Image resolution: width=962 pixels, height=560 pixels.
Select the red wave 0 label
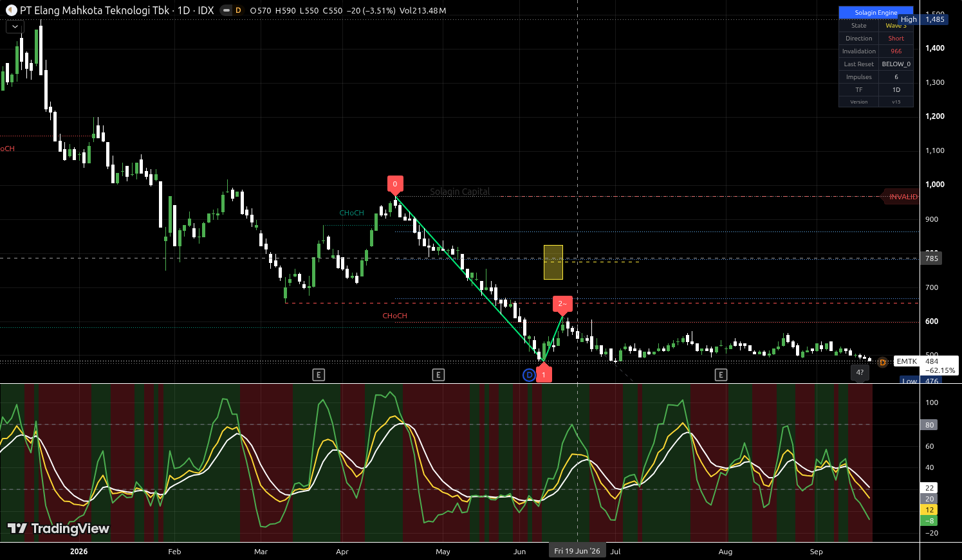pos(395,185)
